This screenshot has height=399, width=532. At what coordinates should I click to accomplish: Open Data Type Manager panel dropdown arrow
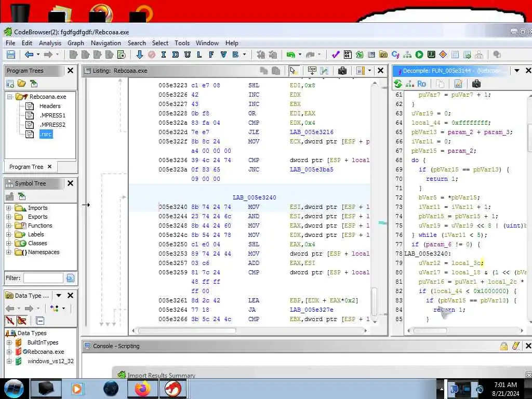[58, 296]
